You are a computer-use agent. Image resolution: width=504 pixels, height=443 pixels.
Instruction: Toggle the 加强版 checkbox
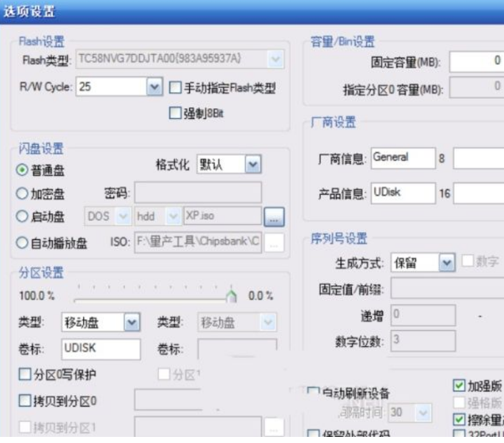click(459, 386)
